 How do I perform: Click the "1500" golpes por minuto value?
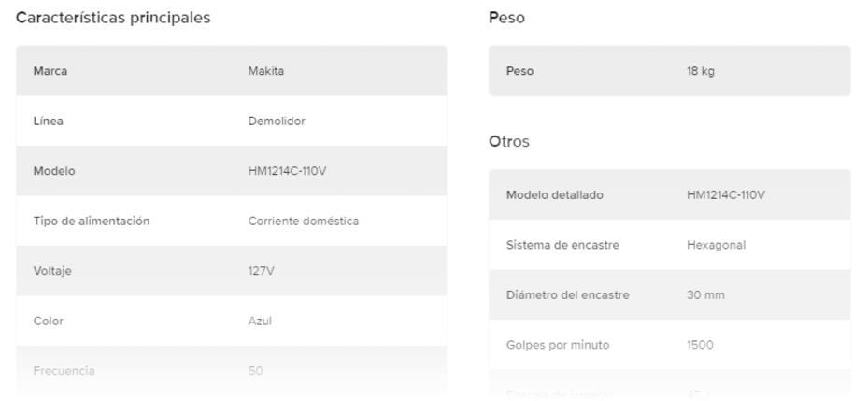pyautogui.click(x=701, y=345)
